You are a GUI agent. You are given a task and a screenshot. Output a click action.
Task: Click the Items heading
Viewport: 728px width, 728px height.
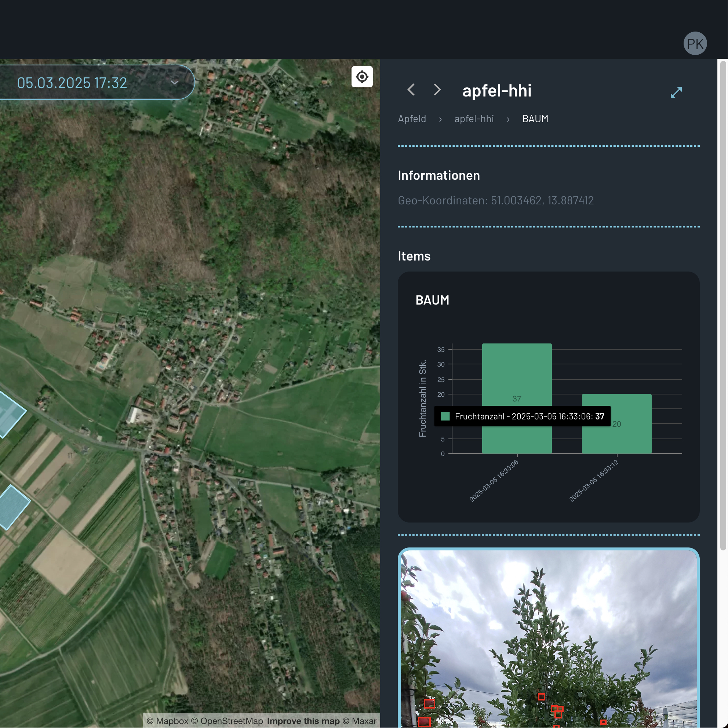pos(414,256)
